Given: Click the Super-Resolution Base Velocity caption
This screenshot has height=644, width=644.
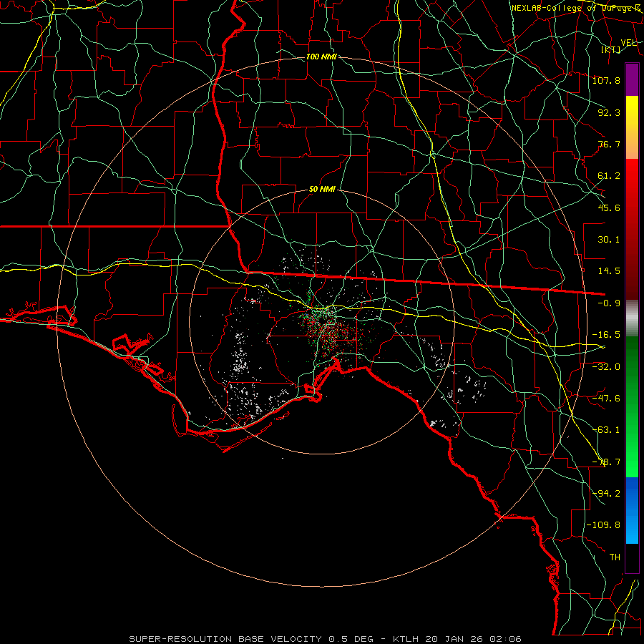Looking at the screenshot, I should 326,639.
